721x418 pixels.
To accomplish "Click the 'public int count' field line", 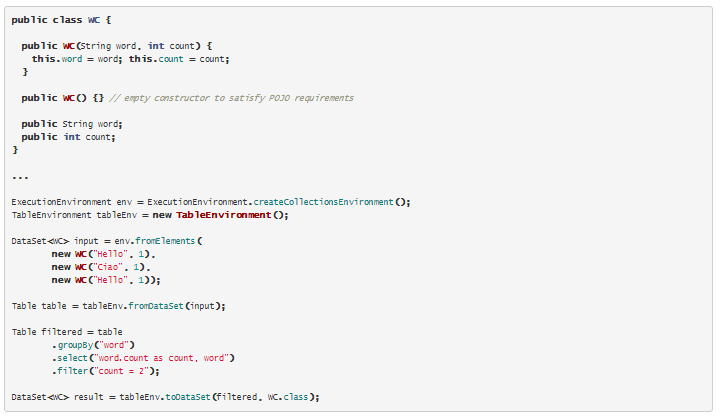I will [68, 137].
